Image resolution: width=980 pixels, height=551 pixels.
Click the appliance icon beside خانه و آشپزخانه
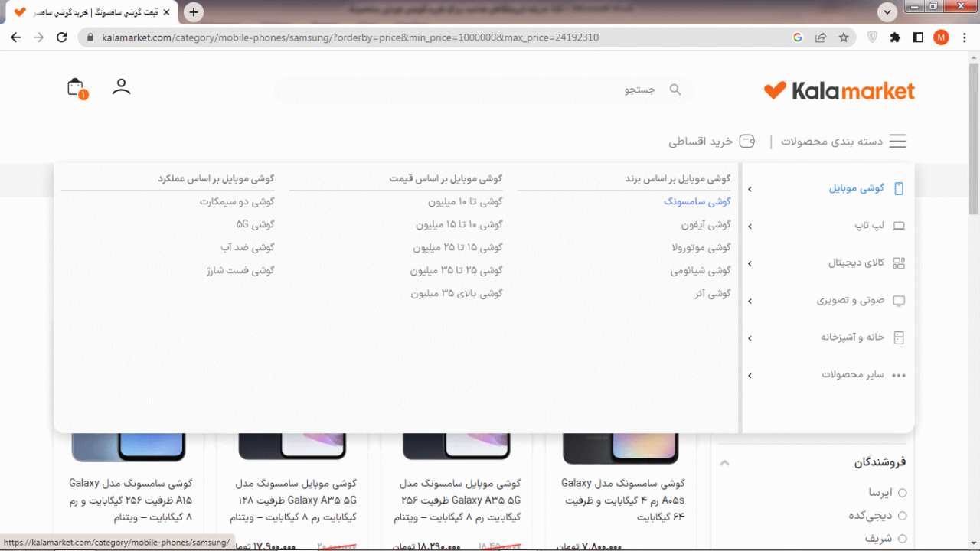899,337
